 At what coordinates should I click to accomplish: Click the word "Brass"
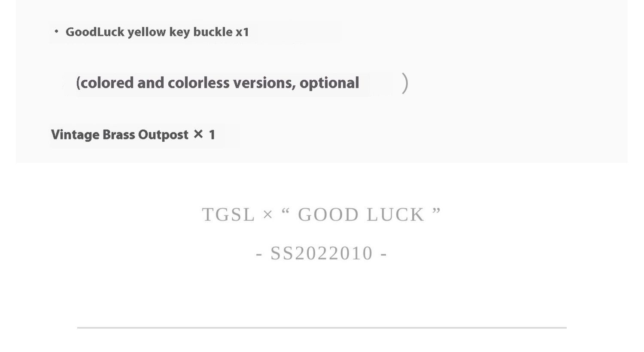tap(118, 135)
